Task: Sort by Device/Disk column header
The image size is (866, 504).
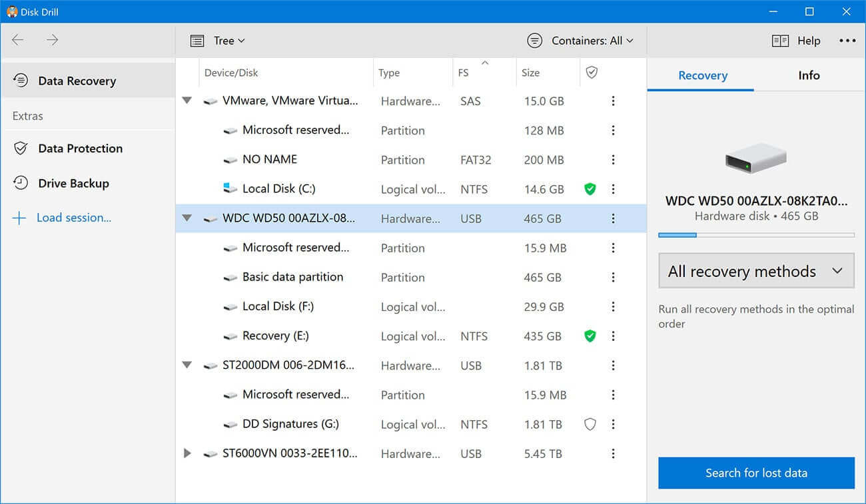Action: pos(231,73)
